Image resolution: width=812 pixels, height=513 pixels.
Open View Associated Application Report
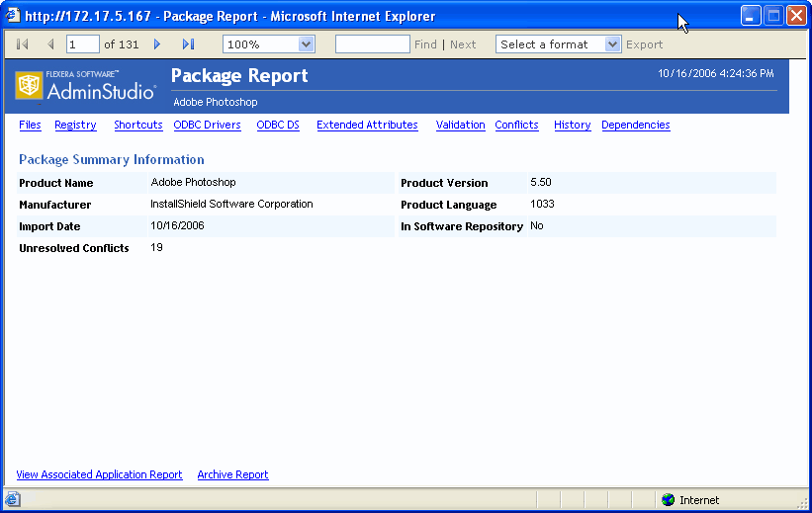tap(99, 475)
